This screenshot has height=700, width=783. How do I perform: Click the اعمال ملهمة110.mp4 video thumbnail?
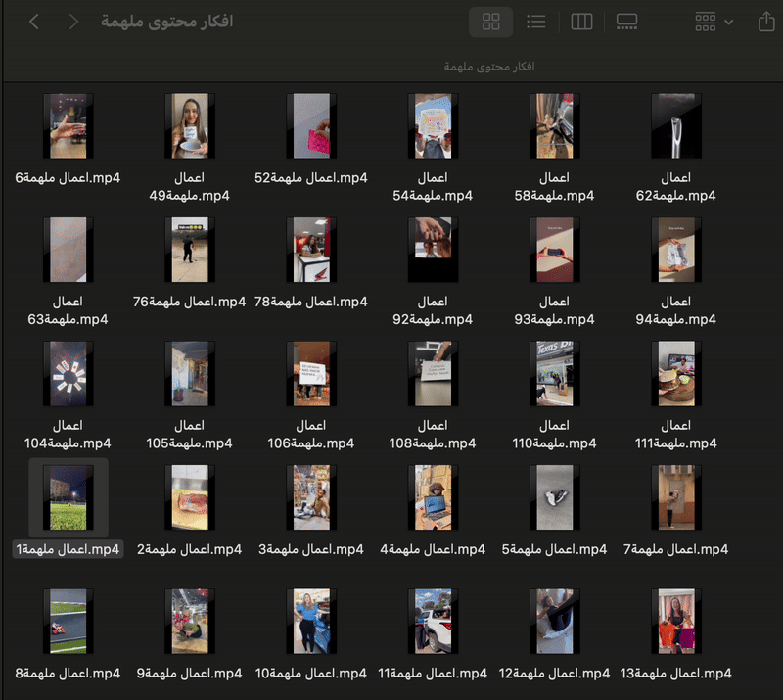coord(554,374)
